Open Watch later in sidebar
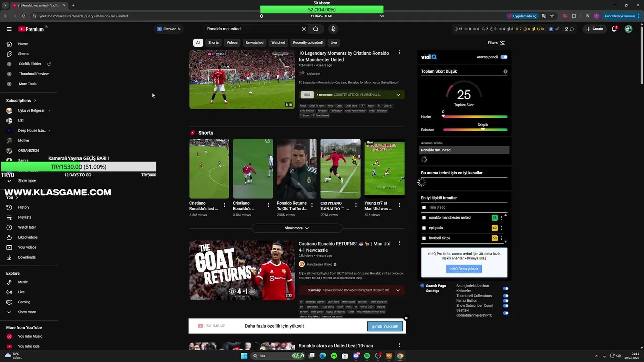Image resolution: width=644 pixels, height=362 pixels. [27, 227]
